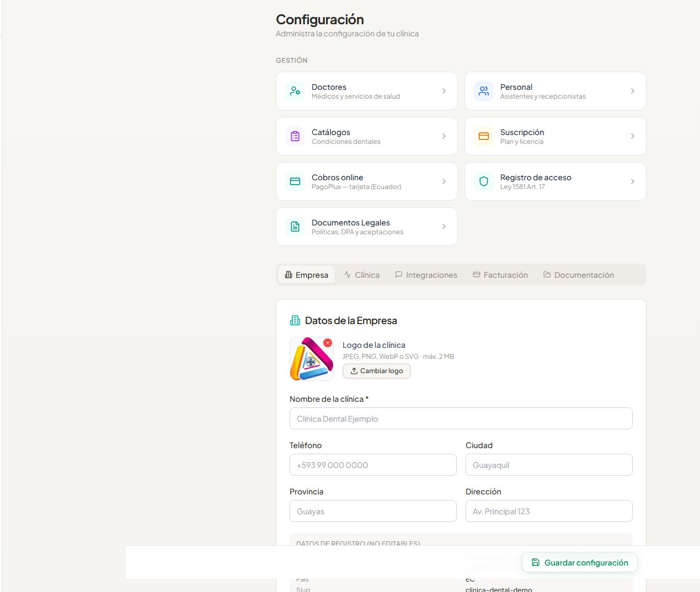Focus the Dirección input field
The width and height of the screenshot is (700, 592).
(549, 511)
